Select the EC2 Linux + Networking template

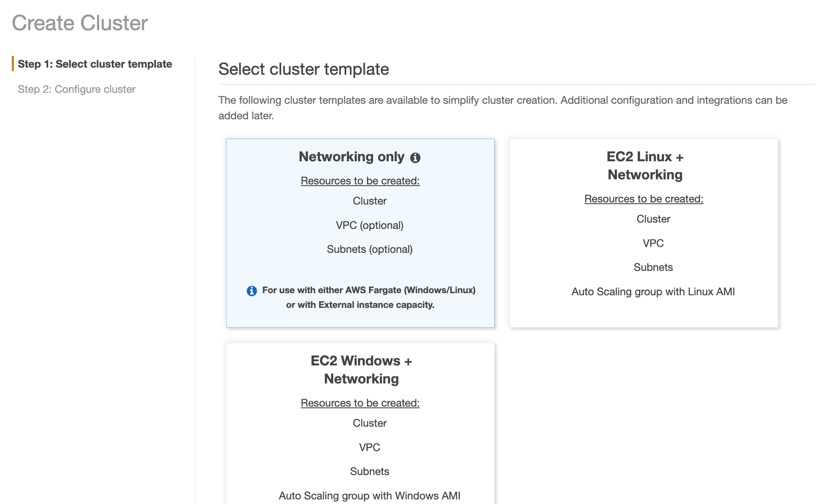coord(644,233)
